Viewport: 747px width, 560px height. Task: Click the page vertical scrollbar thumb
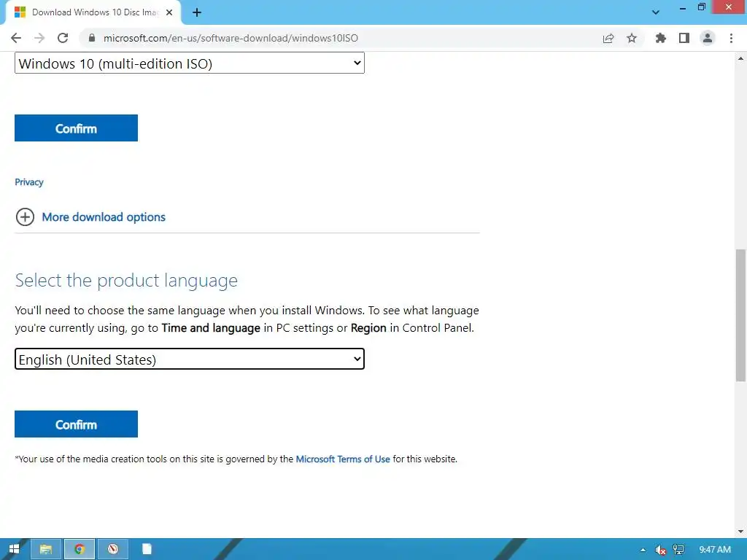[740, 315]
